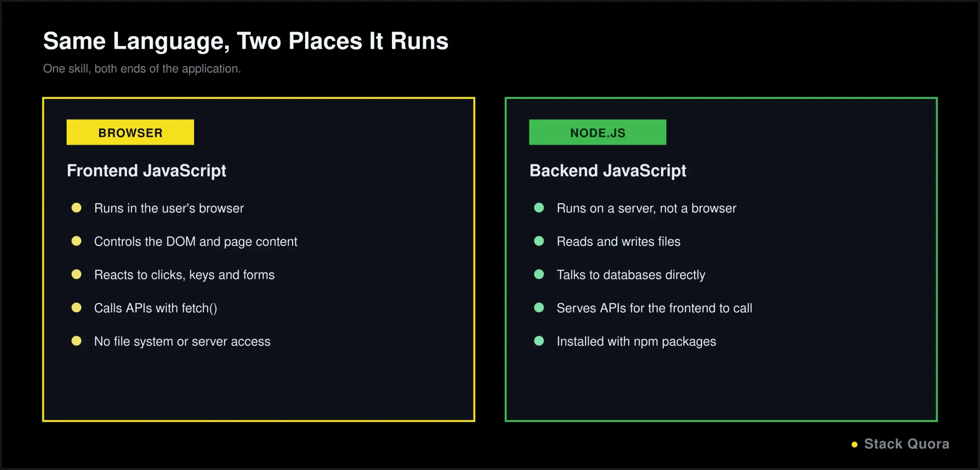Click "Talks to databases directly" line
This screenshot has height=470, width=980.
pyautogui.click(x=631, y=275)
